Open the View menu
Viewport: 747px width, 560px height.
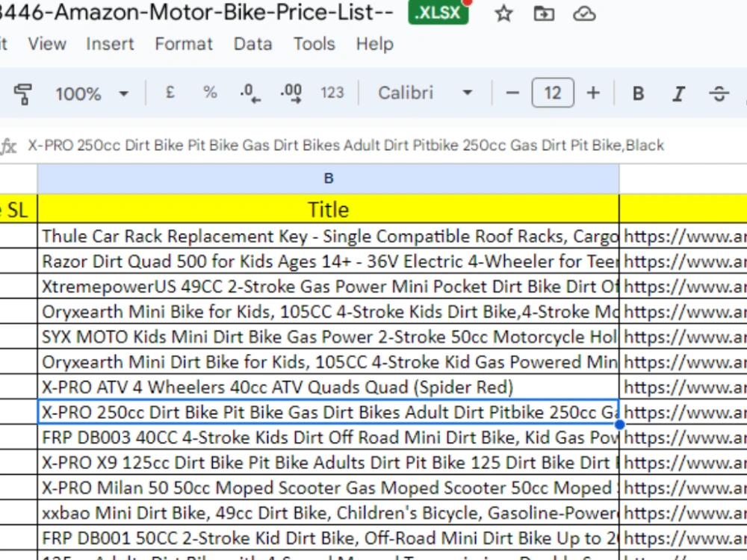click(x=47, y=44)
